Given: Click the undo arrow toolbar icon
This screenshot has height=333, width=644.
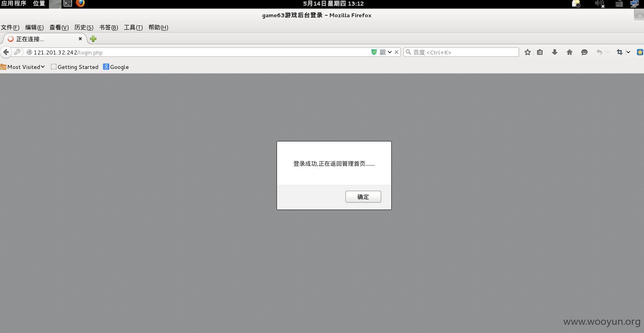Looking at the screenshot, I should coord(599,52).
